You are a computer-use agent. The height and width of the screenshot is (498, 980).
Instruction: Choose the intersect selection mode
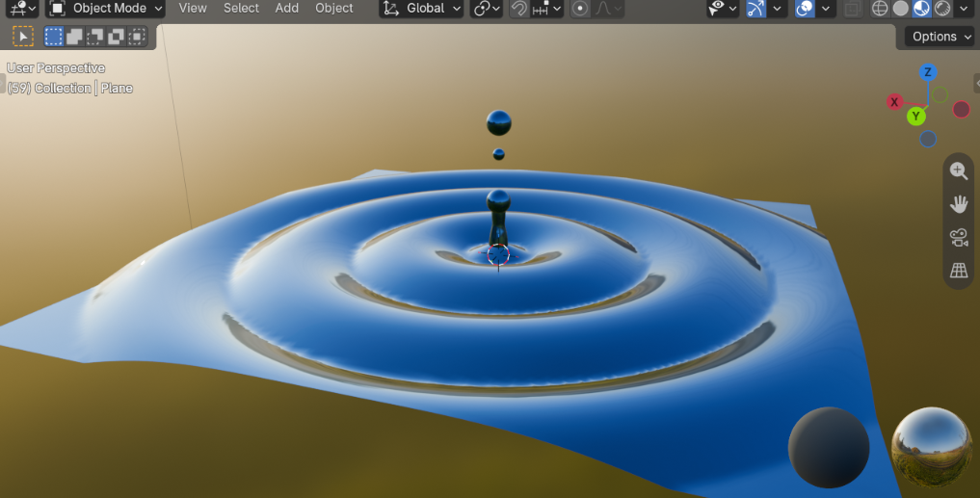pos(136,37)
